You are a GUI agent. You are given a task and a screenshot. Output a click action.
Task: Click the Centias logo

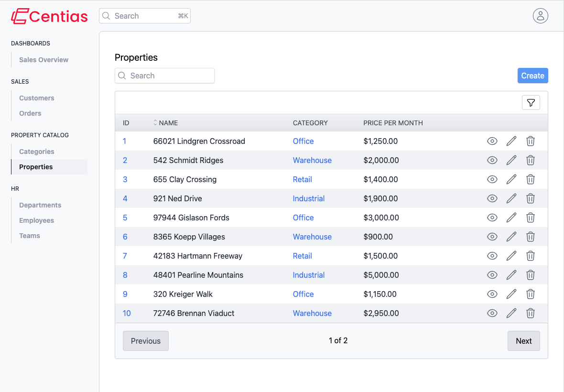tap(49, 16)
